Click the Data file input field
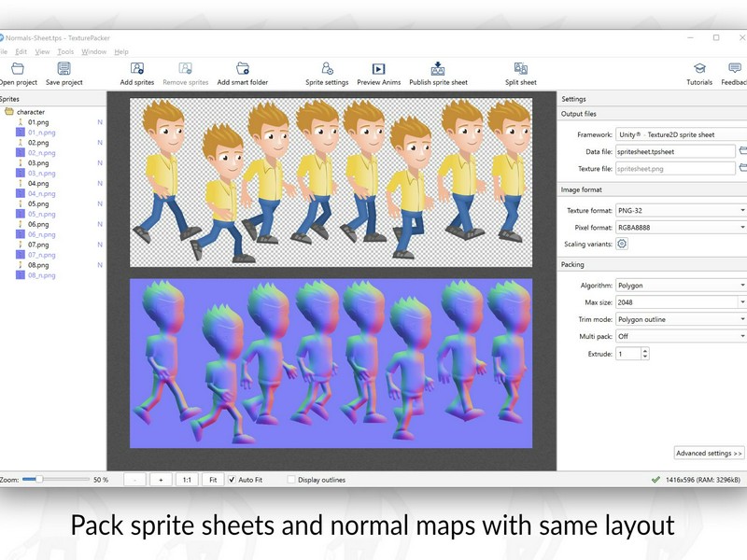 coord(675,151)
